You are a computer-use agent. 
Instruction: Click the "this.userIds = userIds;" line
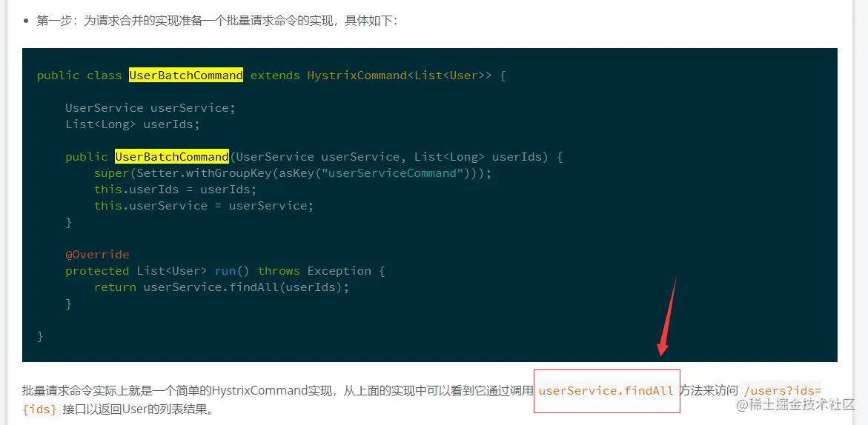(x=176, y=189)
